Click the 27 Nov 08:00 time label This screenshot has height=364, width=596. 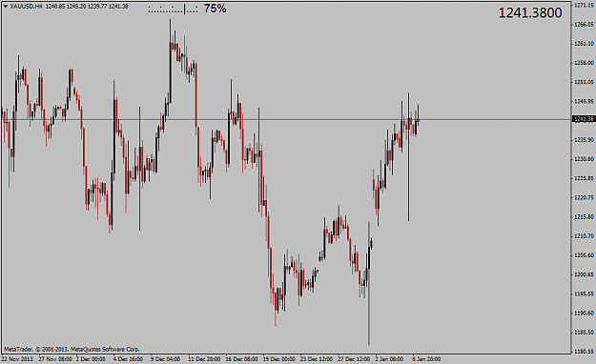[55, 359]
